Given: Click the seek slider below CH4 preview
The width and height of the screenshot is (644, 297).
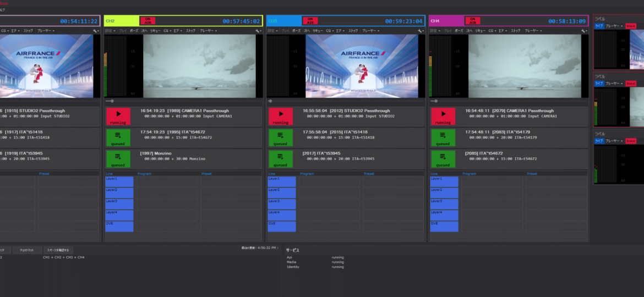Looking at the screenshot, I should point(509,101).
